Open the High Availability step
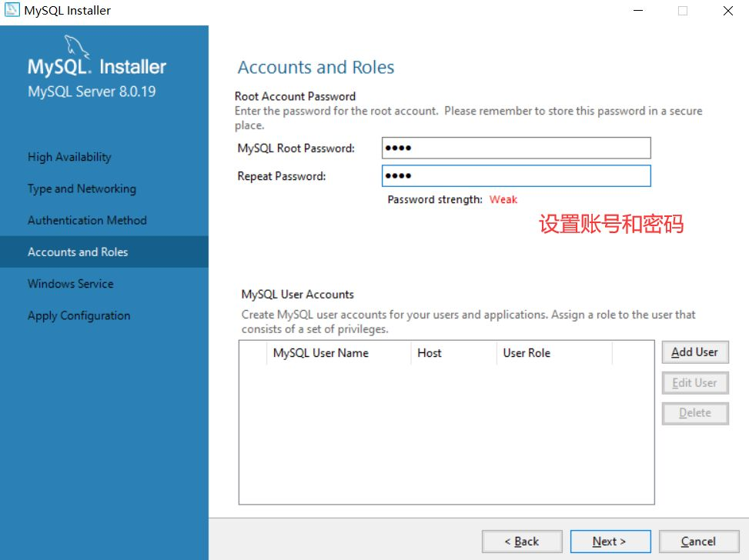This screenshot has width=749, height=560. 69,157
